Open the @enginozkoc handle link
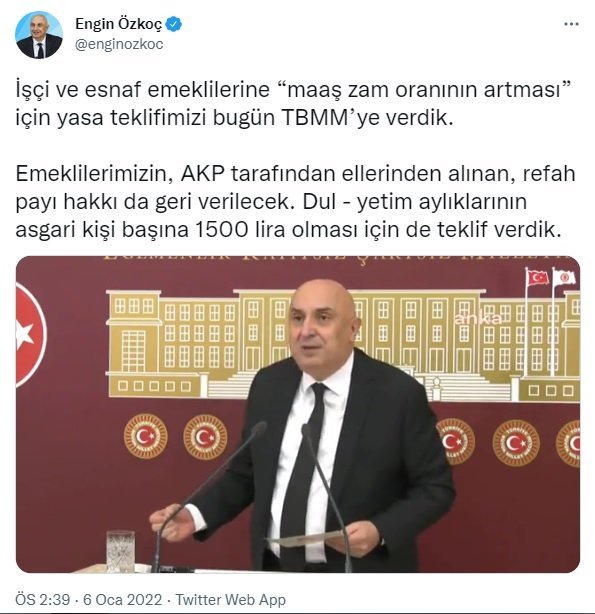595x614 pixels. point(119,44)
